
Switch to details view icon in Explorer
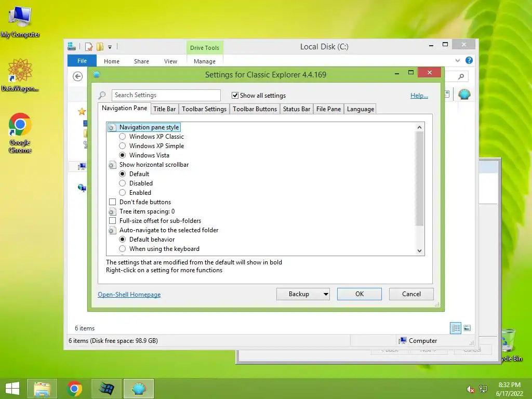point(455,328)
